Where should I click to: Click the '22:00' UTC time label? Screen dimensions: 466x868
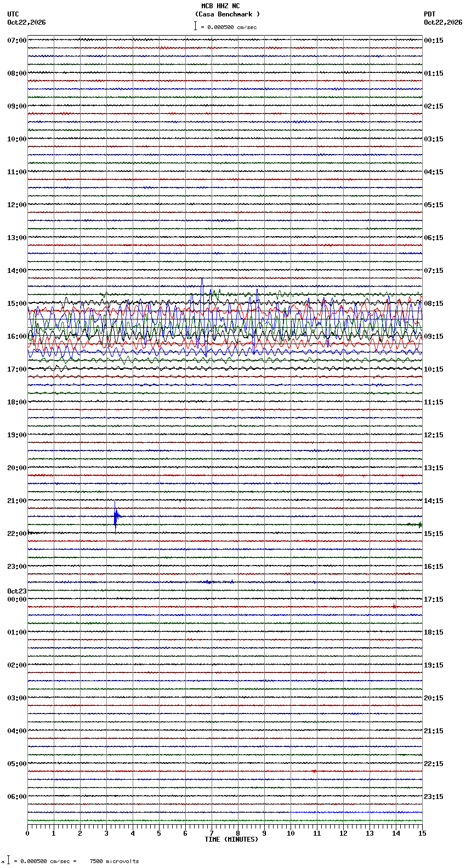17,534
